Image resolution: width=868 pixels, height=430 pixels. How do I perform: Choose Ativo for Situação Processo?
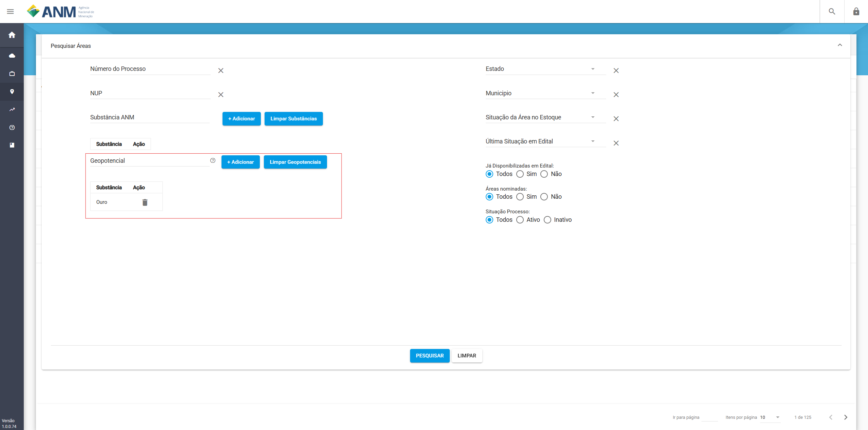click(x=520, y=220)
